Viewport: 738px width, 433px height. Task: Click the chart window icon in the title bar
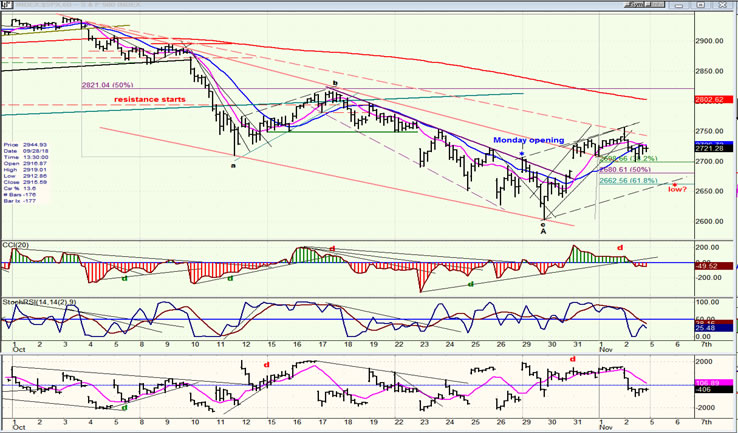click(x=5, y=5)
